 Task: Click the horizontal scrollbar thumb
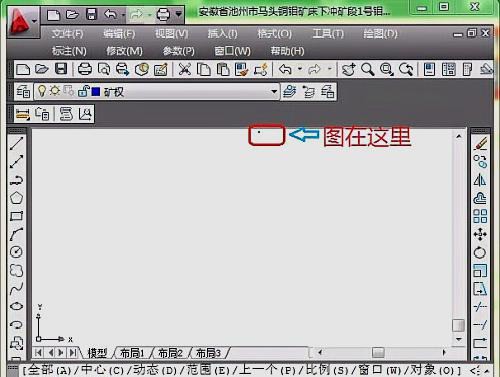pyautogui.click(x=378, y=352)
